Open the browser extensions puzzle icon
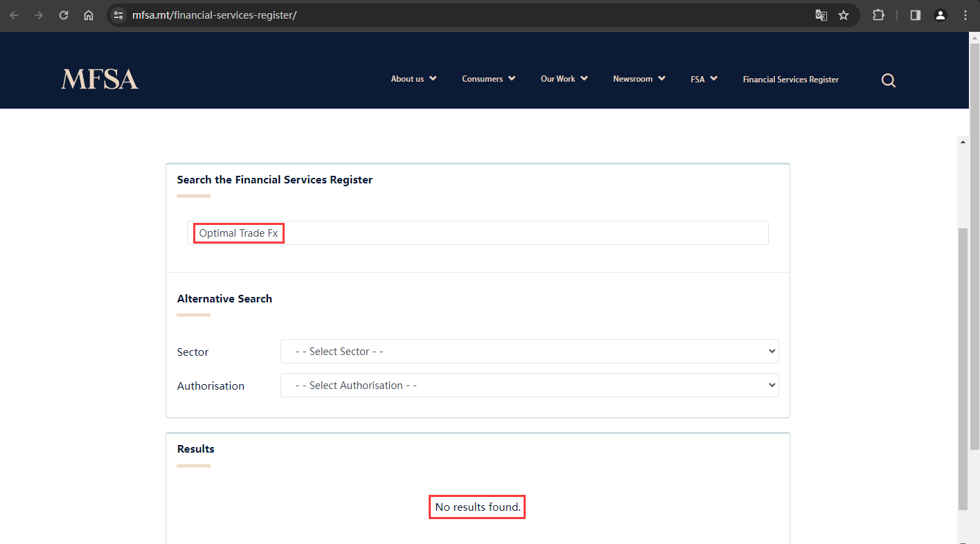The width and height of the screenshot is (980, 544). (878, 15)
